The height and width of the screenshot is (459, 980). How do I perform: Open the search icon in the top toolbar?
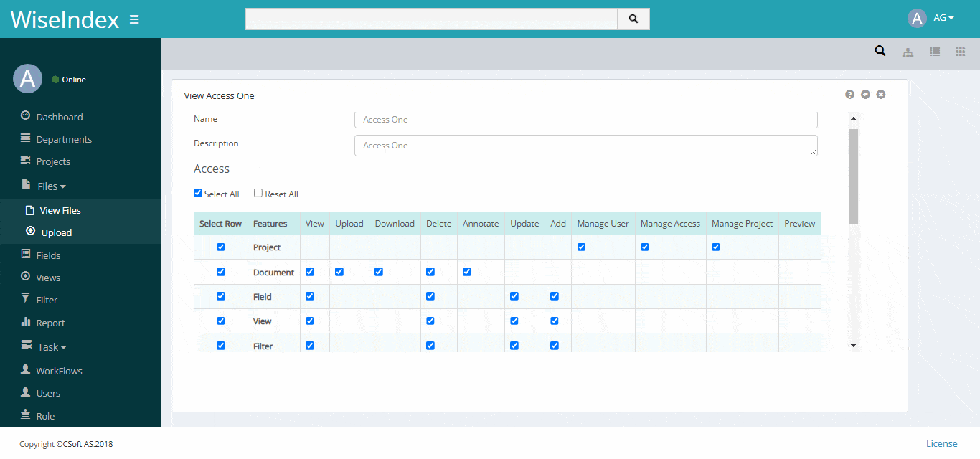(880, 51)
